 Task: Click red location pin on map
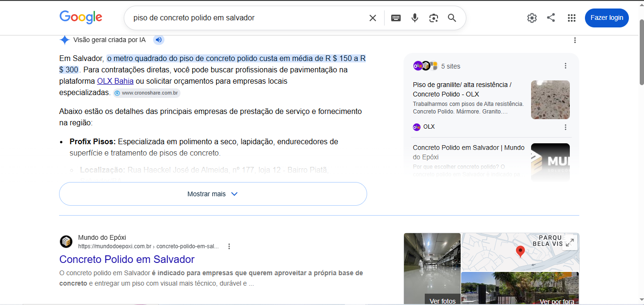click(x=520, y=252)
